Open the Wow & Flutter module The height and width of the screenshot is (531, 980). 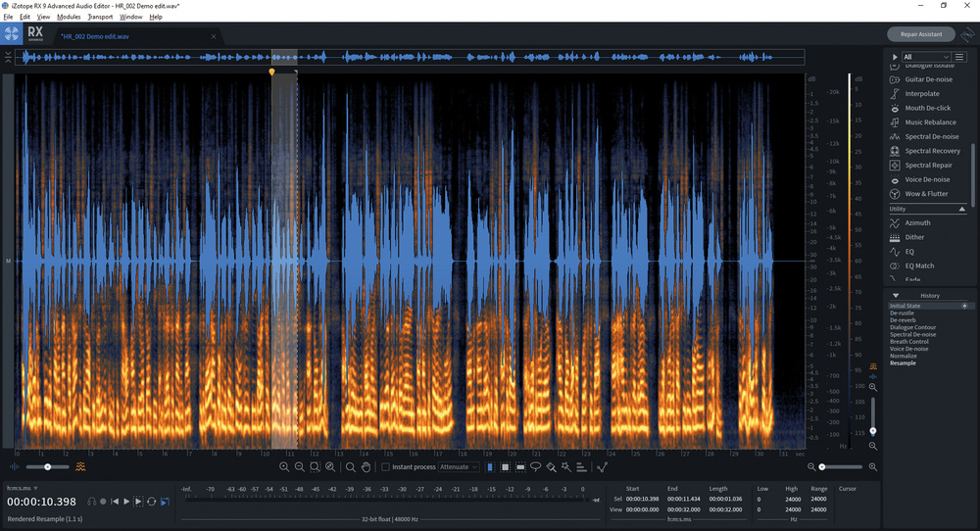click(928, 194)
